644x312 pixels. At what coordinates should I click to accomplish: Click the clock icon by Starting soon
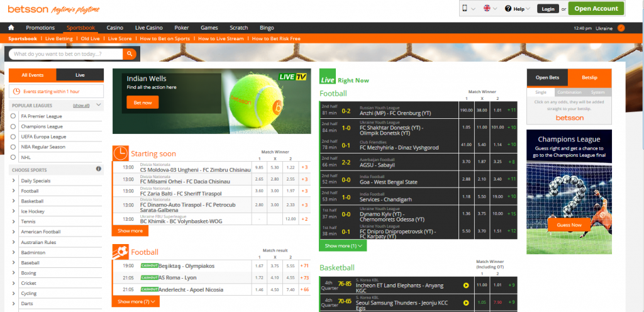pos(120,153)
